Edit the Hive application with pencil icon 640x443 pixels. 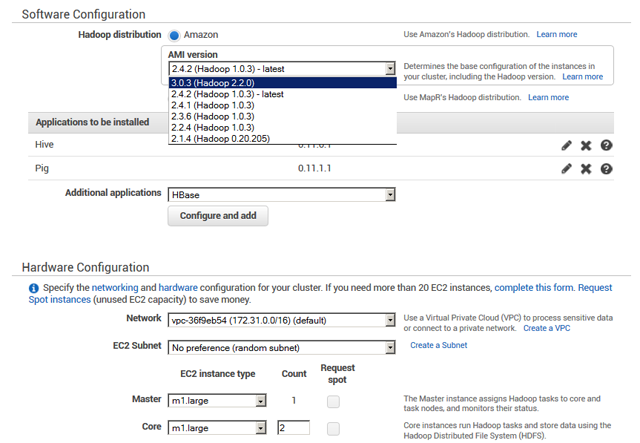click(x=566, y=145)
